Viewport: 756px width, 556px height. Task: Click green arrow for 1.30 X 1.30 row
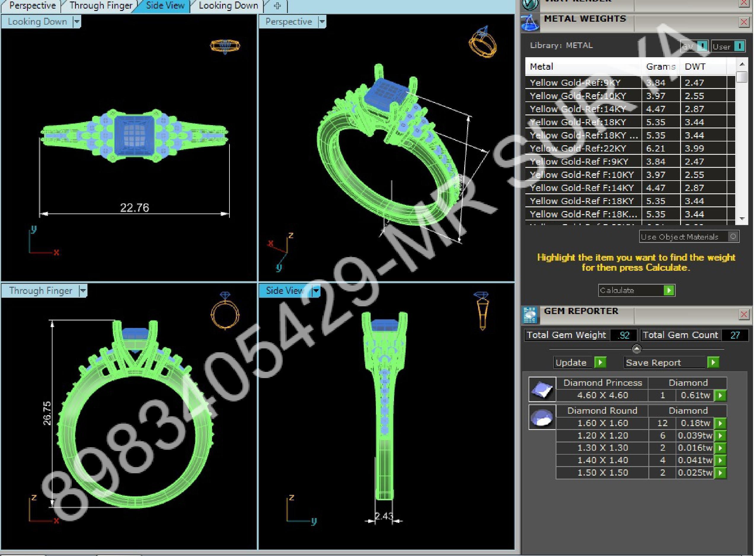[720, 448]
